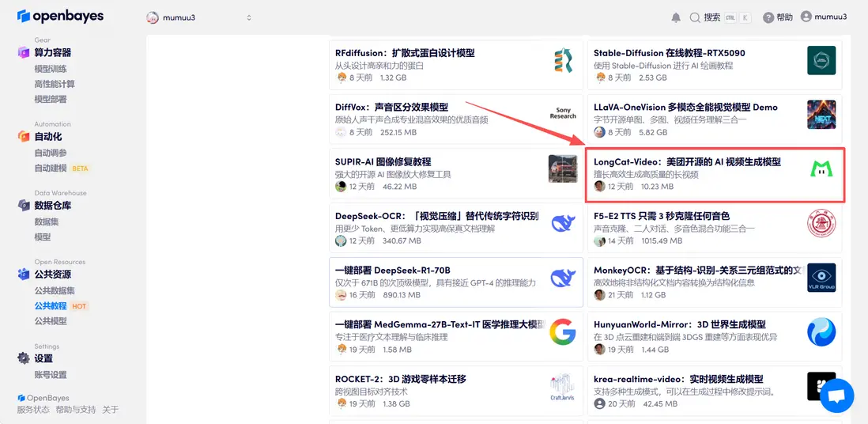The height and width of the screenshot is (424, 868).
Task: Click the author avatar on LLaVA-OneVision card
Action: (599, 132)
